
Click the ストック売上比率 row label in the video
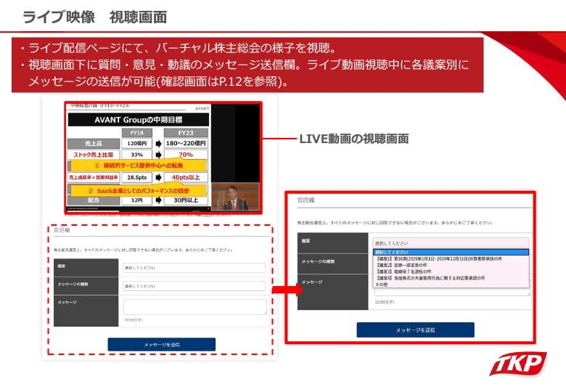click(94, 155)
